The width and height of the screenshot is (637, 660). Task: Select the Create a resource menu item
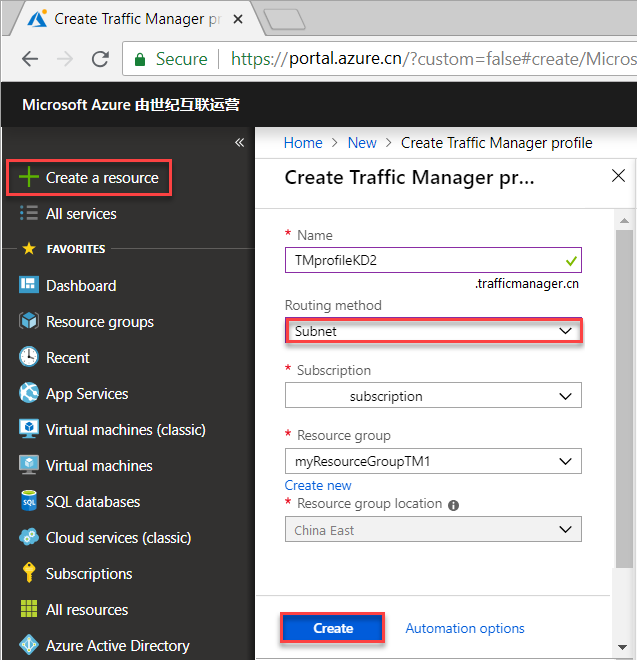(89, 177)
